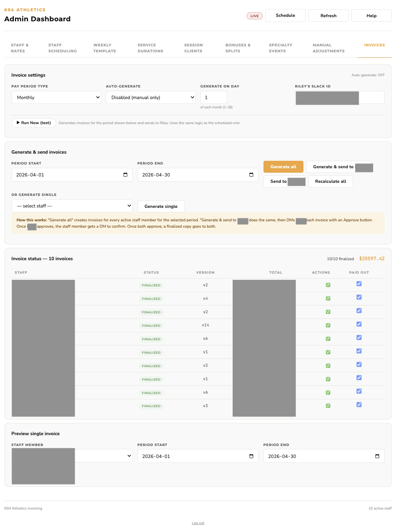This screenshot has height=532, width=398.
Task: Click the Send to button
Action: point(284,181)
